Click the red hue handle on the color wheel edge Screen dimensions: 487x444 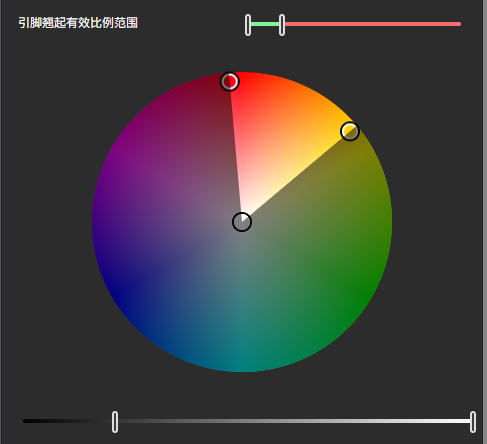[x=230, y=81]
